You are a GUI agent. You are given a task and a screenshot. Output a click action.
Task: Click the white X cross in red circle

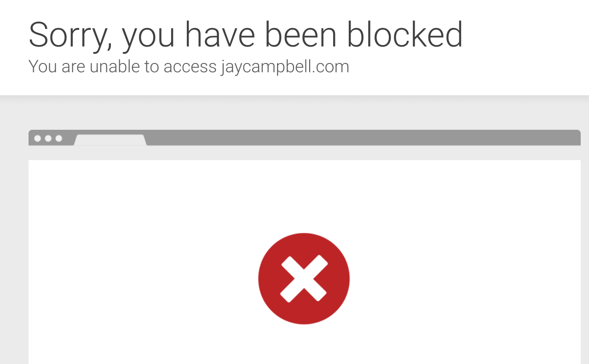pos(304,279)
